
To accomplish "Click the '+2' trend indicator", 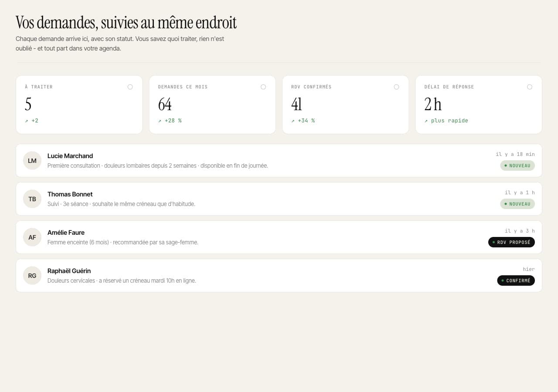I will coord(31,121).
